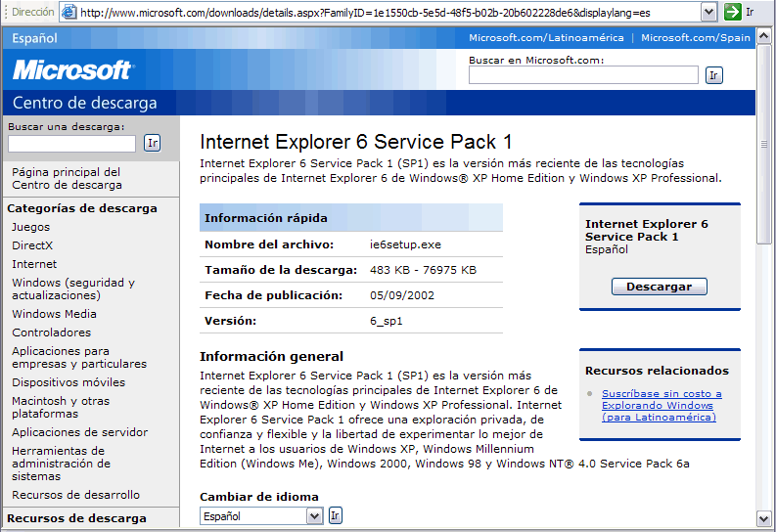Click the Buscar una descarga search field
The image size is (776, 532).
tap(71, 144)
